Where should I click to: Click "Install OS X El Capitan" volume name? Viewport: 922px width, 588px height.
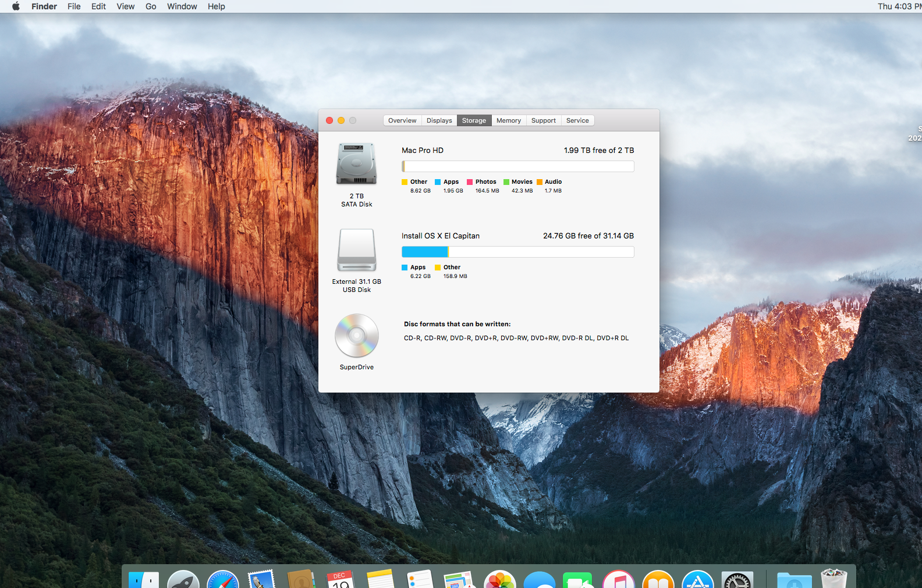click(x=441, y=236)
